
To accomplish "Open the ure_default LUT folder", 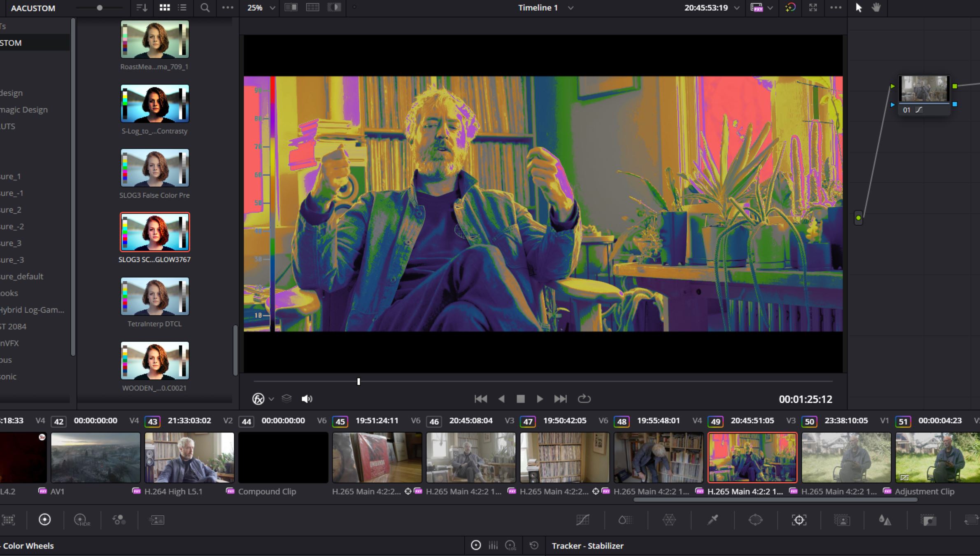I will click(21, 276).
